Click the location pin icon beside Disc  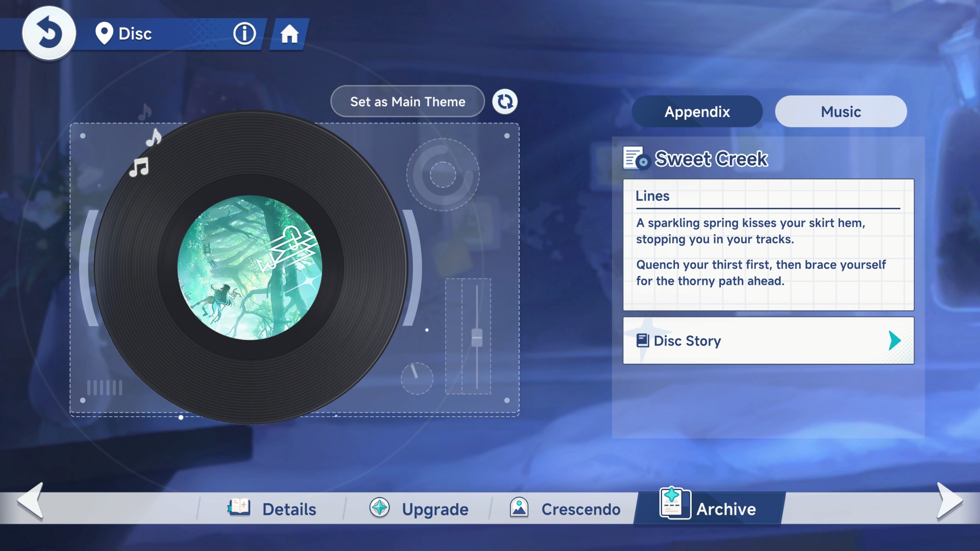[x=104, y=34]
